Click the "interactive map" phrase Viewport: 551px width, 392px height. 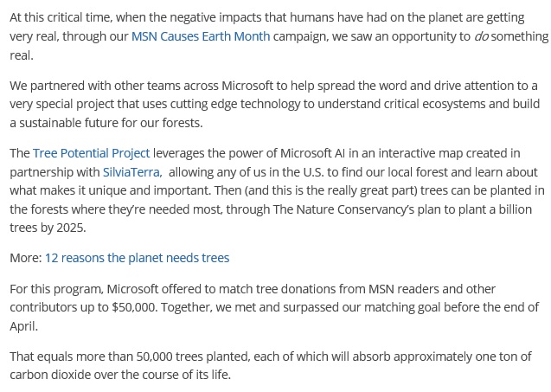click(418, 153)
